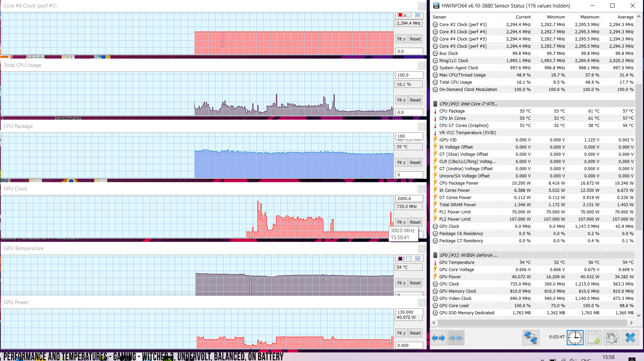The width and height of the screenshot is (644, 361).
Task: Click the circle icon for Bus Clock
Action: [x=435, y=53]
